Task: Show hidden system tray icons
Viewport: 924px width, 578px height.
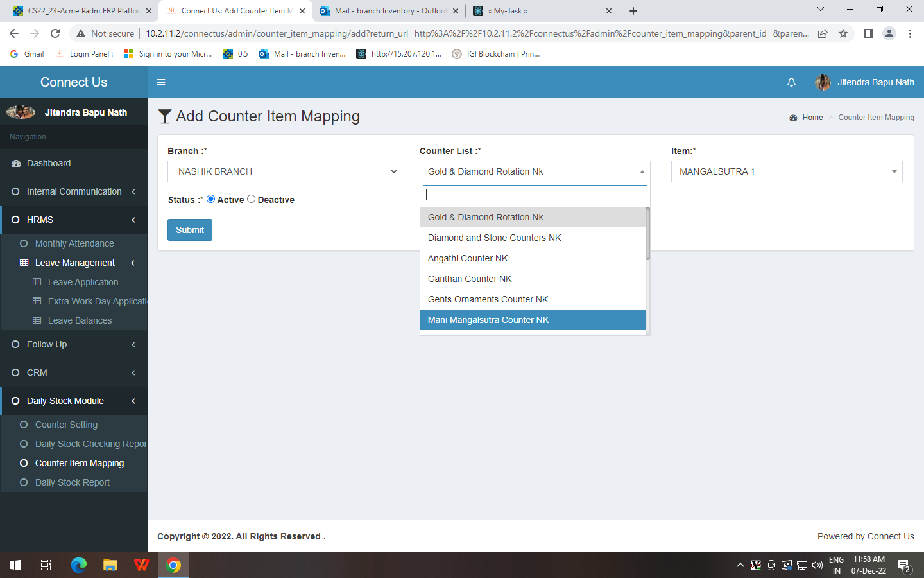Action: 740,566
